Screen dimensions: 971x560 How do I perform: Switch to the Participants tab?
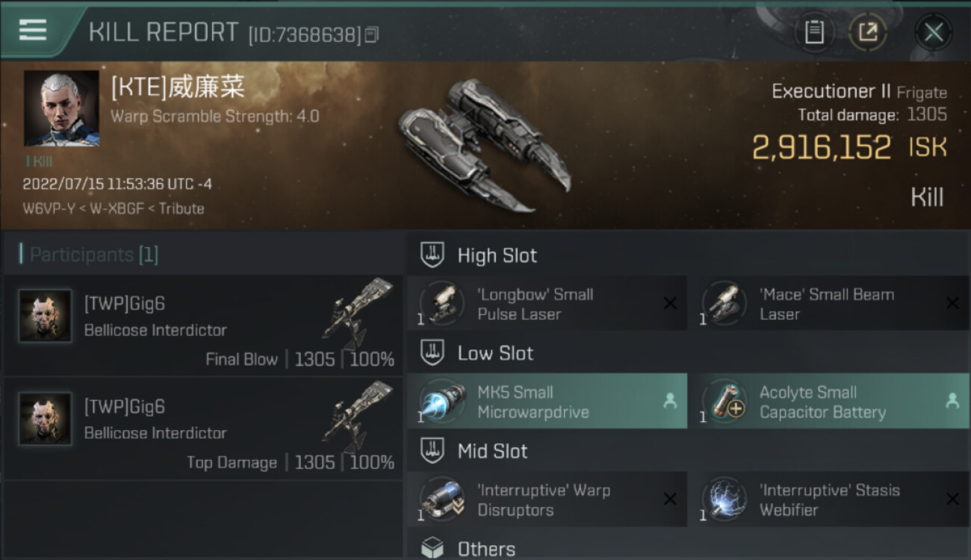[93, 255]
